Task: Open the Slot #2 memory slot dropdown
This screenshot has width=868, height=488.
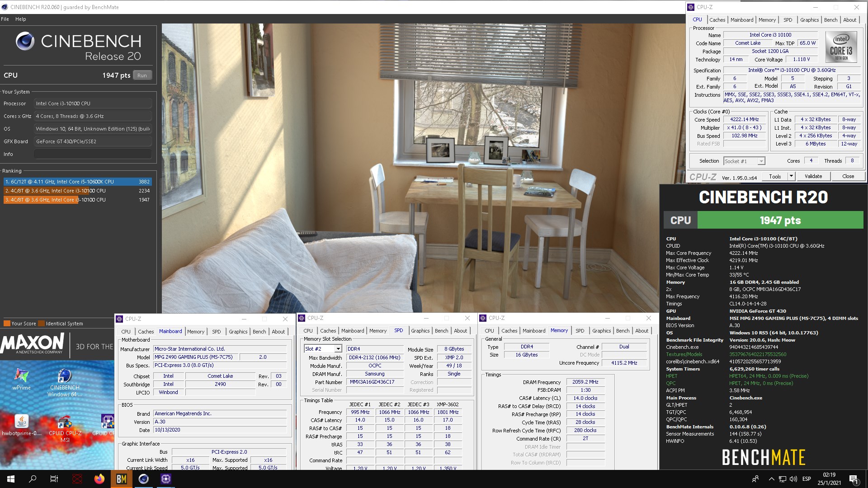Action: coord(338,349)
